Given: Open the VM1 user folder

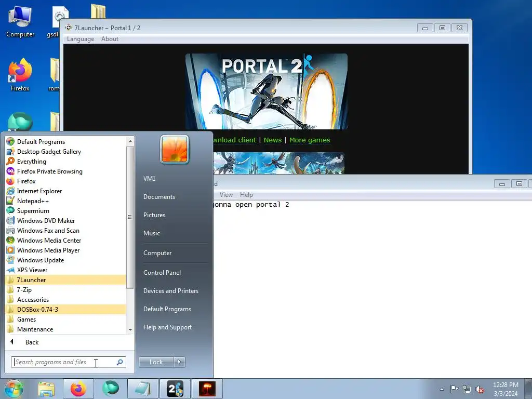Looking at the screenshot, I should click(149, 179).
